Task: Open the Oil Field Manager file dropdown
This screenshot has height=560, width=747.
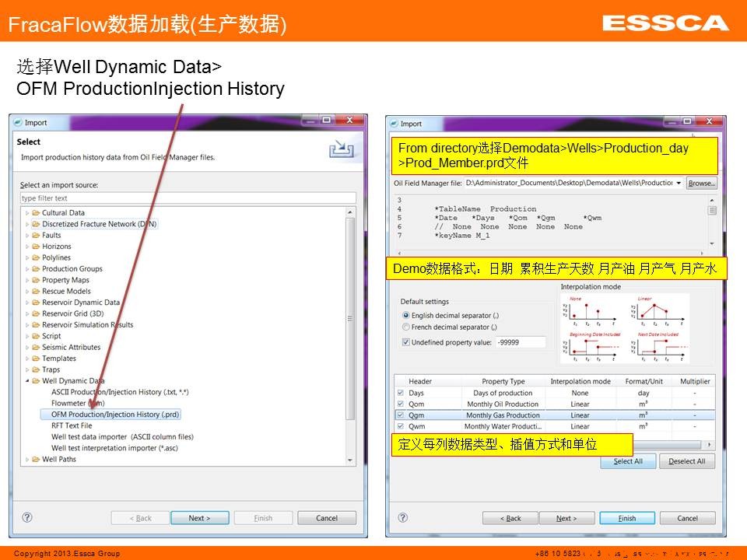Action: coord(679,184)
